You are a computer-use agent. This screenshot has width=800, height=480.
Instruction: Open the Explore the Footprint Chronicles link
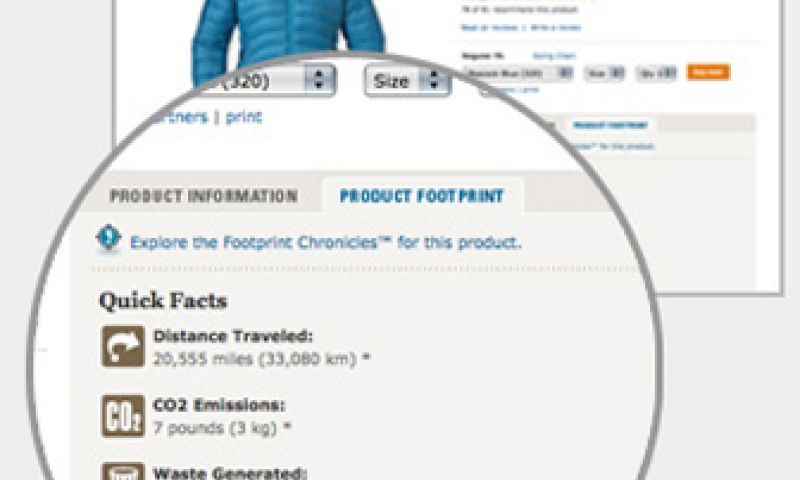(326, 242)
